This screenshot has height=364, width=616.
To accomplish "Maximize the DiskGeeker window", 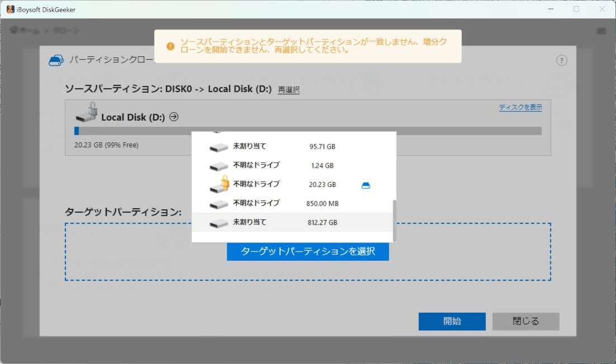I will pos(576,9).
